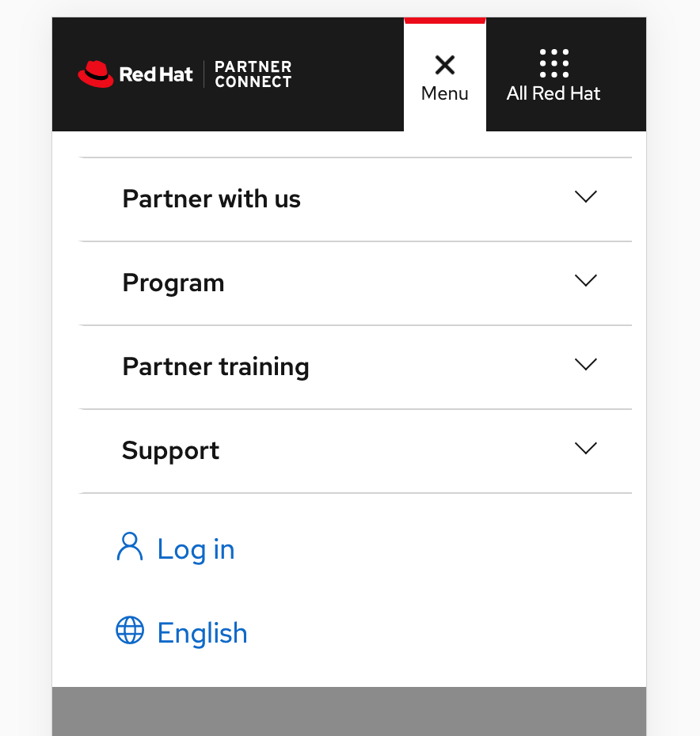This screenshot has height=736, width=700.
Task: Expand the Support section chevron
Action: tap(585, 448)
